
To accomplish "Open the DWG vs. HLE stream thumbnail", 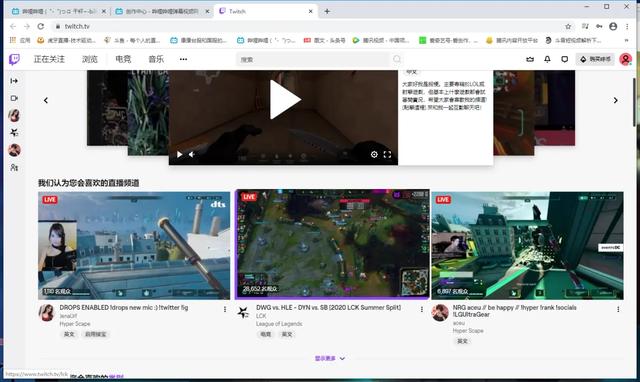I will click(x=333, y=244).
